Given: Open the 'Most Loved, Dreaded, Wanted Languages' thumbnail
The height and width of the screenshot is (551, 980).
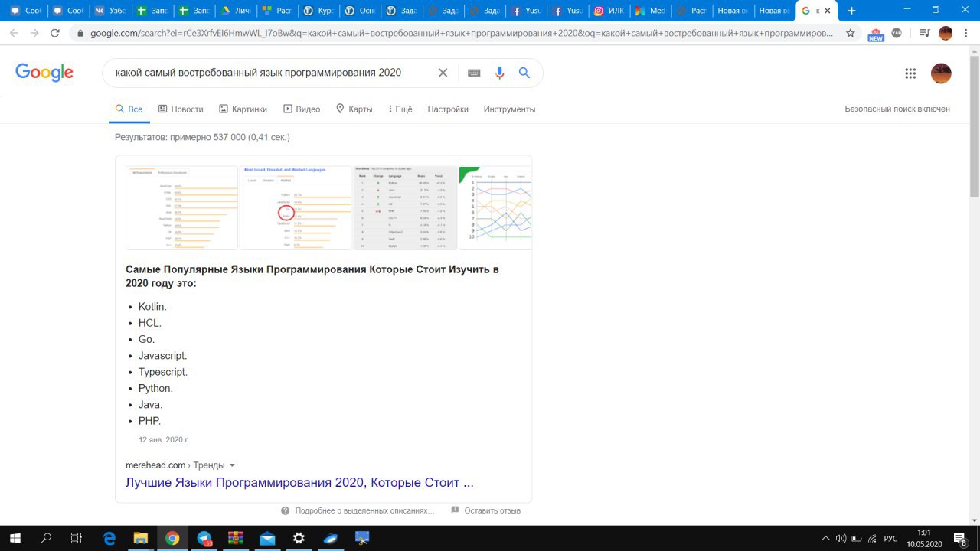Looking at the screenshot, I should [295, 207].
